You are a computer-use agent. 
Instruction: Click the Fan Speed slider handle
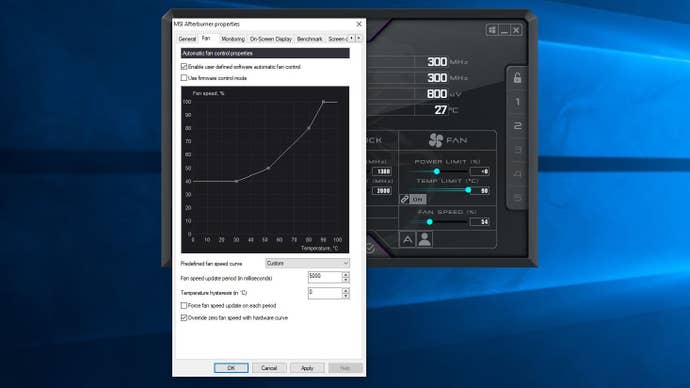tap(429, 222)
